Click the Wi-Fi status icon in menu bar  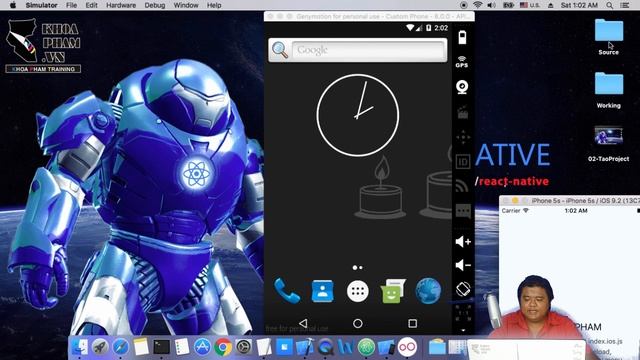pyautogui.click(x=477, y=5)
